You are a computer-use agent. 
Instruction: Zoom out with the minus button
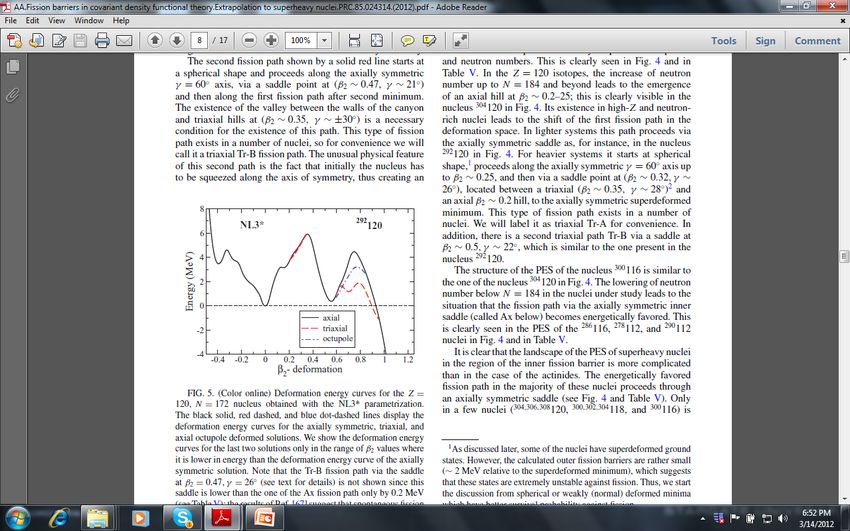[x=249, y=40]
